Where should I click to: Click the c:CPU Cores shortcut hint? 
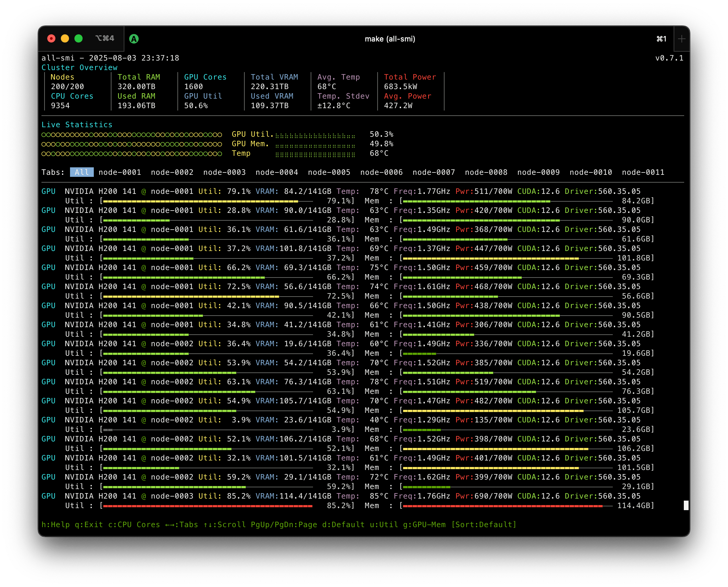tap(134, 524)
